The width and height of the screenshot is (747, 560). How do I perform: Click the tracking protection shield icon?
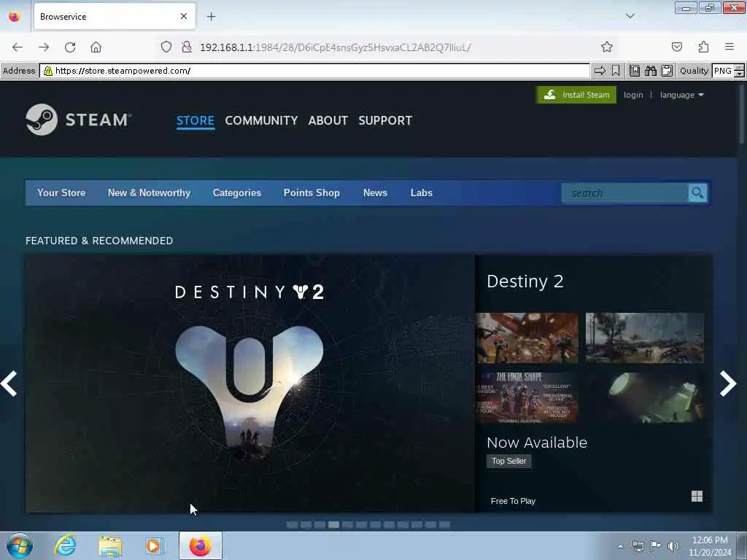point(166,47)
